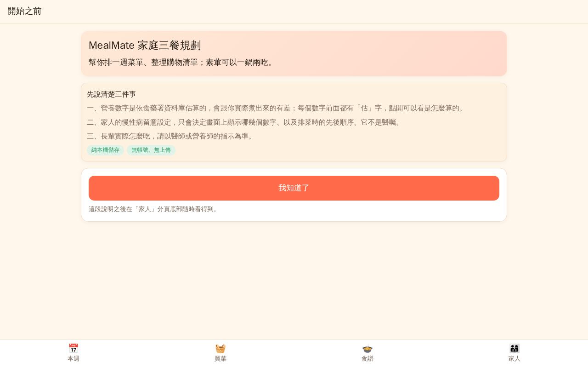Click the 無帳號、無上傳 tag
The height and width of the screenshot is (368, 588).
(151, 150)
